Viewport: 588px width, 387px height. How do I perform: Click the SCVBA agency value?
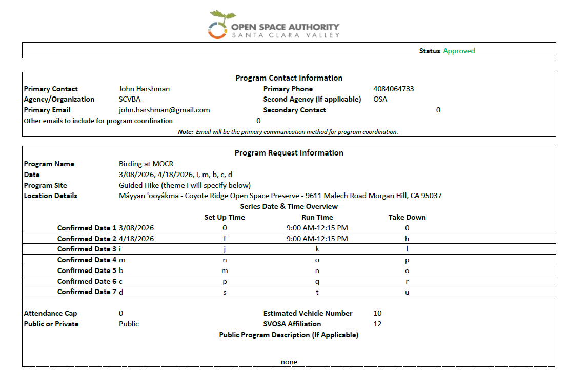pos(130,99)
